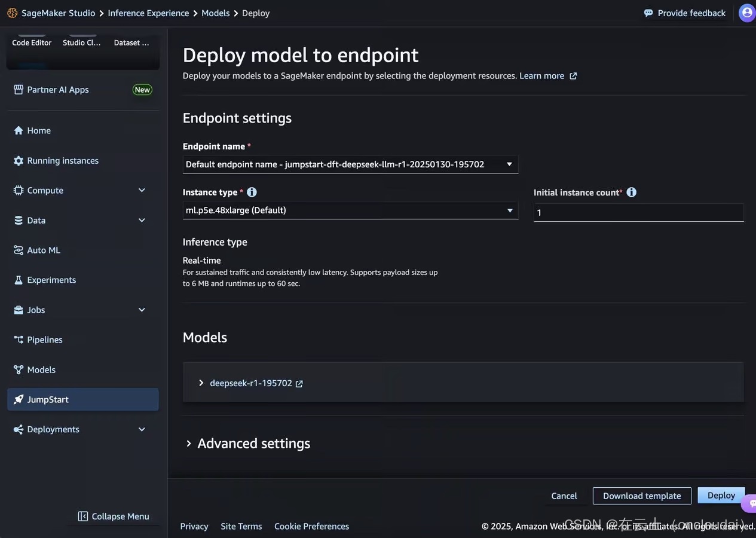Click the Experiments flask icon
Screen dimensions: 756x538
tap(19, 280)
